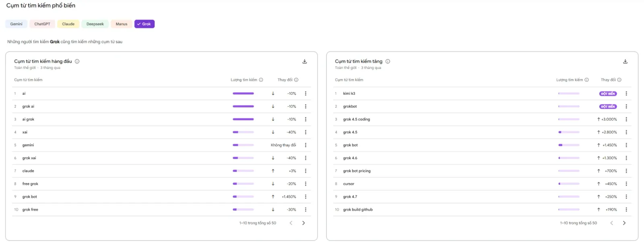Go to previous page of rising terms

[x=611, y=223]
